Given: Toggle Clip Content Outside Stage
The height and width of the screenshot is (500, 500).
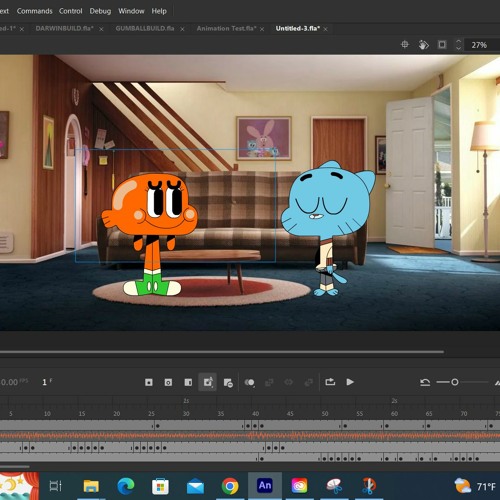Looking at the screenshot, I should tap(442, 44).
